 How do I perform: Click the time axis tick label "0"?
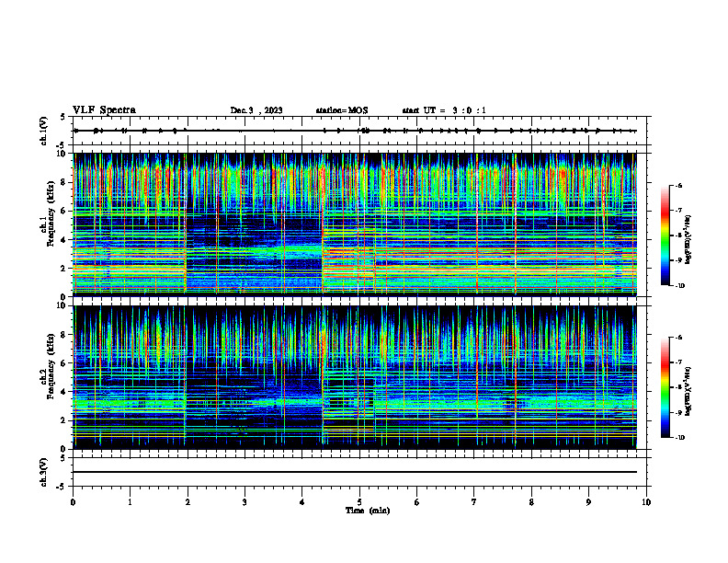pyautogui.click(x=73, y=502)
